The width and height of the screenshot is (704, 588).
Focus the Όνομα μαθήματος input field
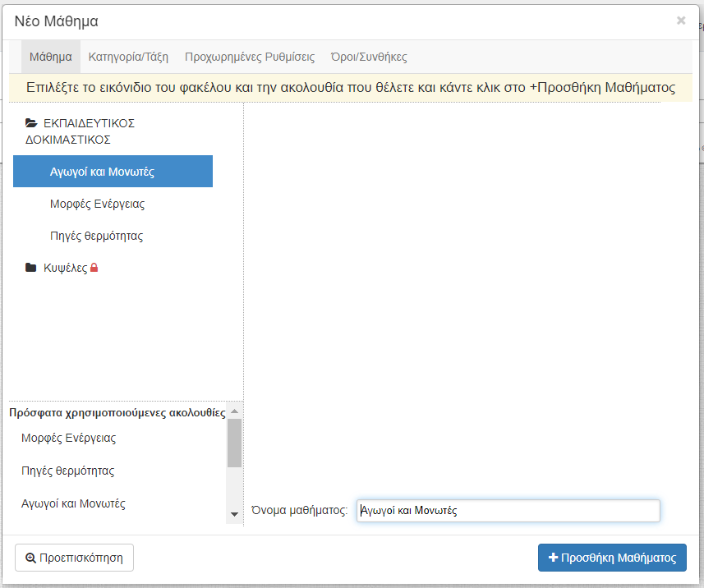508,511
